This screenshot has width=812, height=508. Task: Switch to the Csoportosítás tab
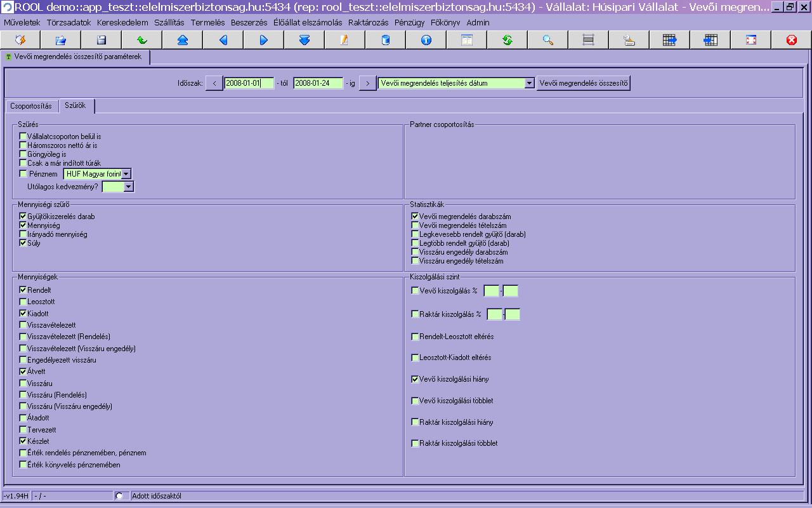click(31, 106)
